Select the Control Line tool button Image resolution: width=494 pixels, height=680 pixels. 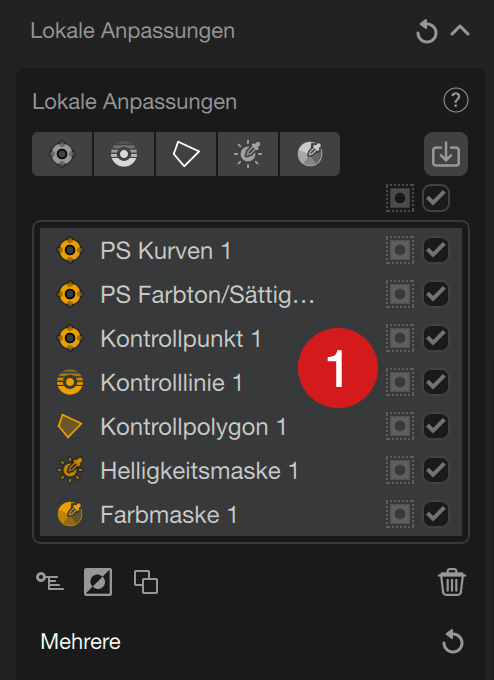coord(124,154)
